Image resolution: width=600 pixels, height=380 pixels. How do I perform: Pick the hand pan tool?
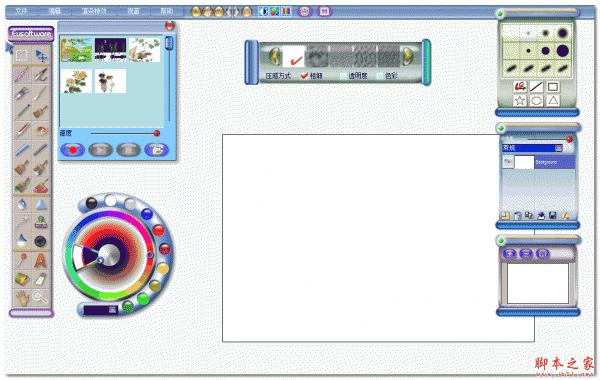click(x=22, y=297)
